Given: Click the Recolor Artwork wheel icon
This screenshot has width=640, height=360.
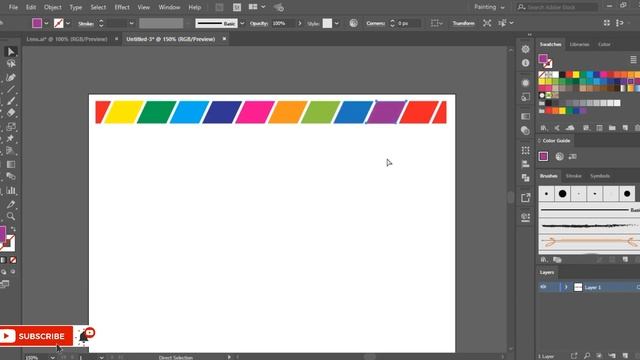Looking at the screenshot, I should (x=353, y=23).
